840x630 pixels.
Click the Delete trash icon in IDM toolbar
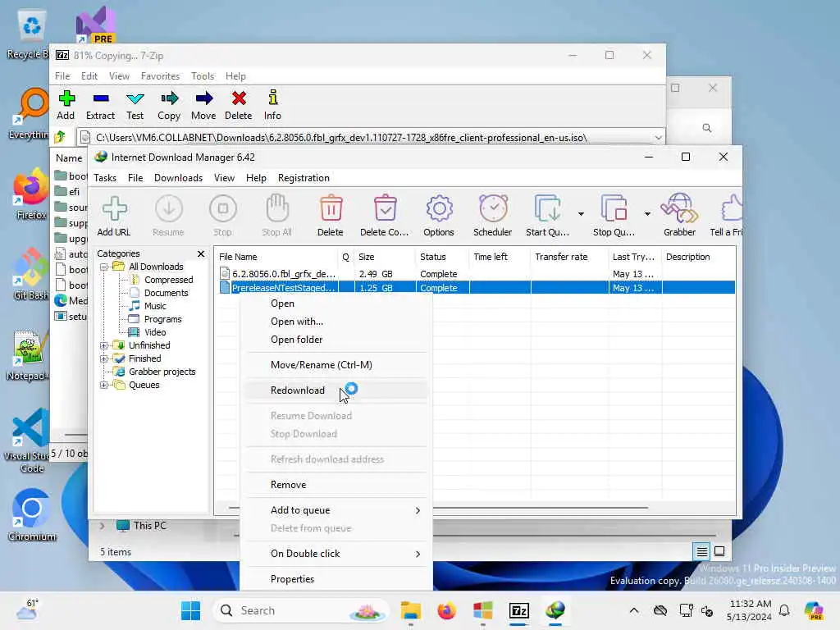point(331,216)
